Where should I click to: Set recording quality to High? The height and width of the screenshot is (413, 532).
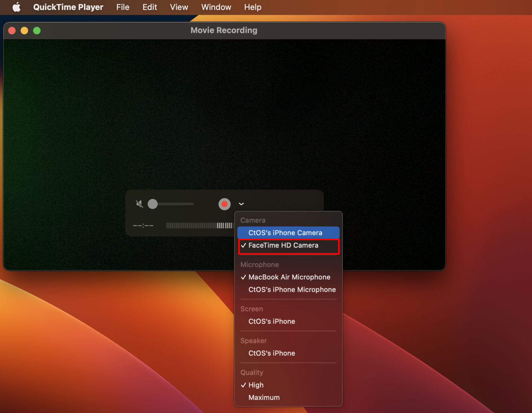[x=289, y=385]
